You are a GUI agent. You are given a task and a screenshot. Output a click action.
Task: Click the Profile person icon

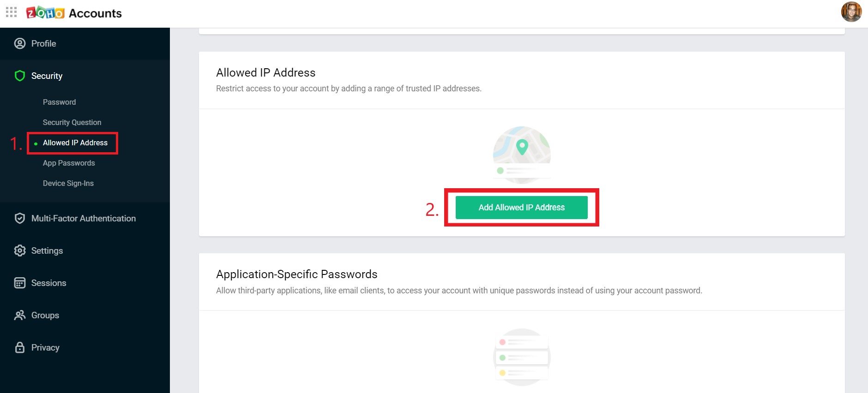click(x=20, y=43)
